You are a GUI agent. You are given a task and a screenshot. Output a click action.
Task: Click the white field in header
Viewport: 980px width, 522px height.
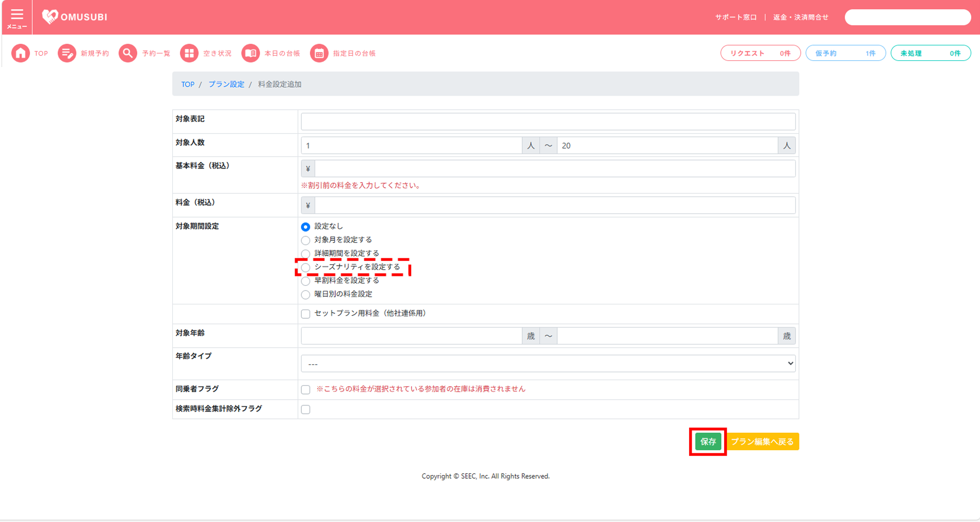coord(908,17)
